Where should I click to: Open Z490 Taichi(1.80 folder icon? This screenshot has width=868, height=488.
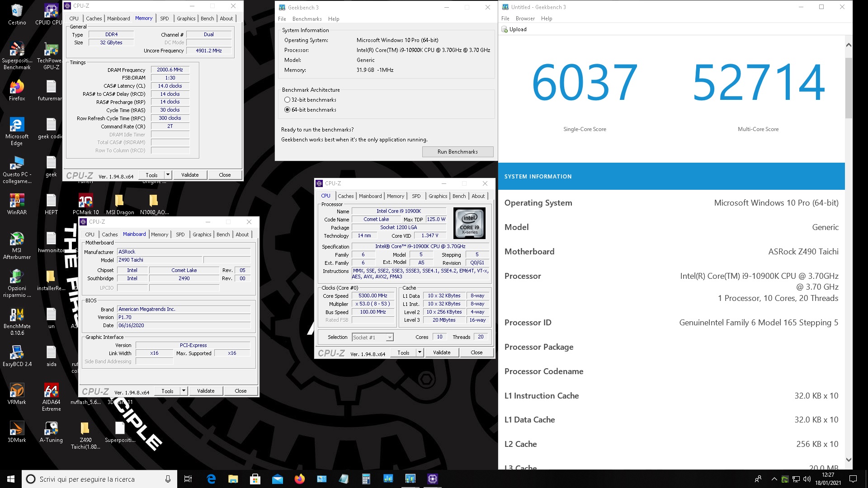click(85, 435)
